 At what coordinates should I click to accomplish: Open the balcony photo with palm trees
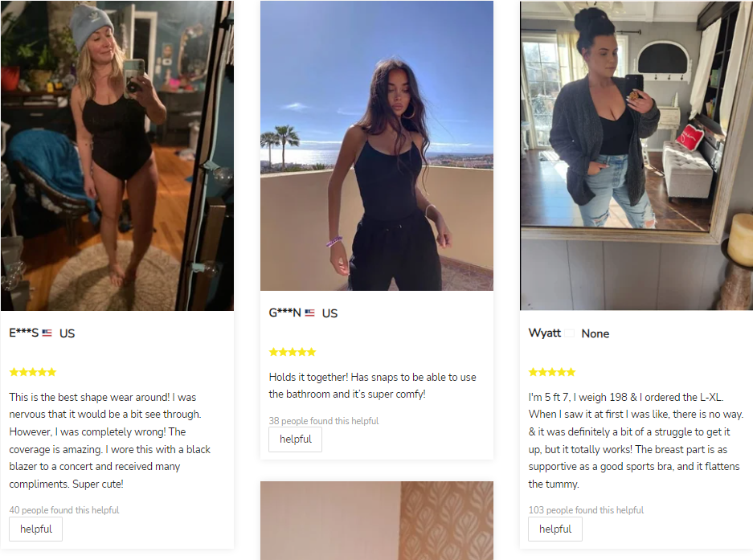click(x=376, y=145)
